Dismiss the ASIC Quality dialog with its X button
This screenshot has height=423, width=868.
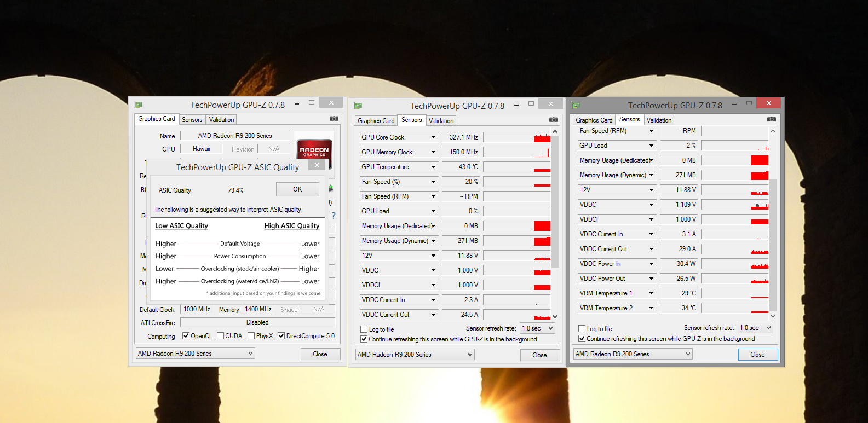point(317,165)
